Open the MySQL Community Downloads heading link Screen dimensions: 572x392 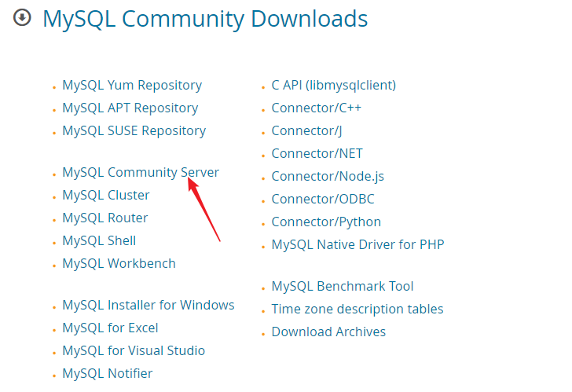coord(205,19)
